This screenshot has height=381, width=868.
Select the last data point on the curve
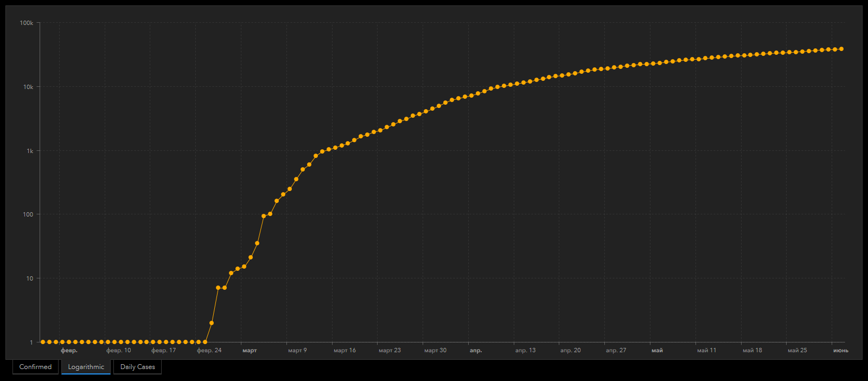pyautogui.click(x=841, y=49)
